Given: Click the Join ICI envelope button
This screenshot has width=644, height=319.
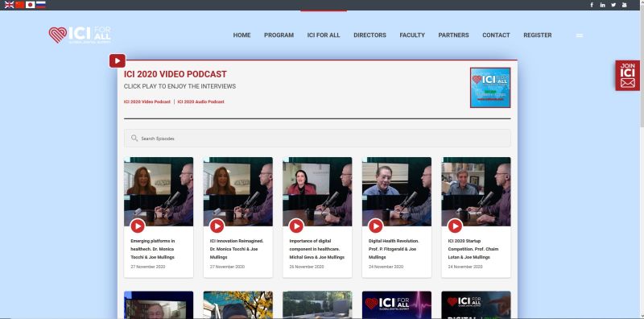Looking at the screenshot, I should pos(628,76).
